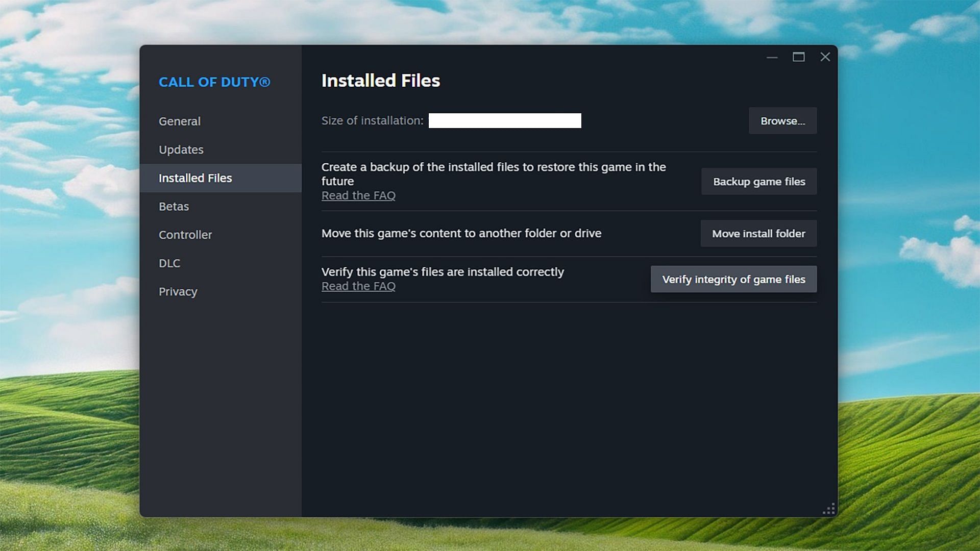Read the FAQ link under verify section

coord(357,286)
